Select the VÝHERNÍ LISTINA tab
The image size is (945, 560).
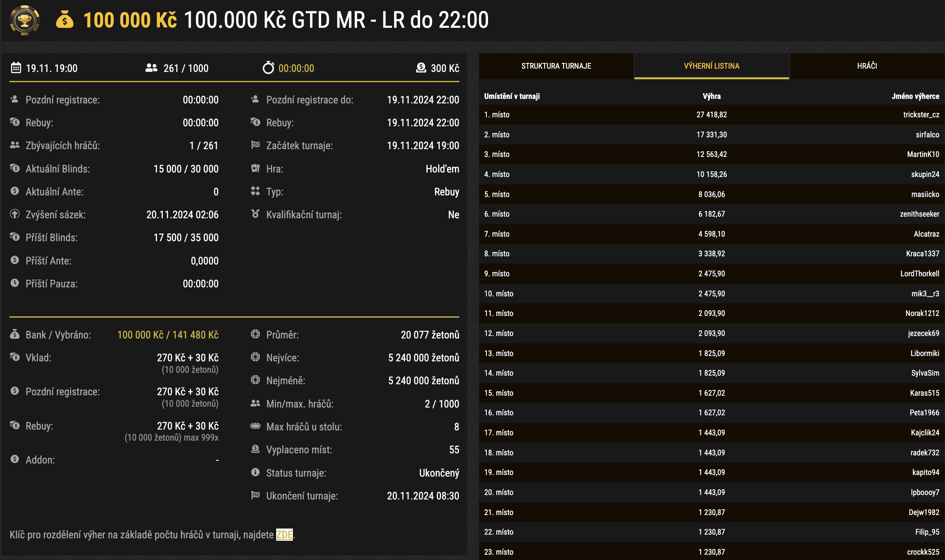point(711,66)
